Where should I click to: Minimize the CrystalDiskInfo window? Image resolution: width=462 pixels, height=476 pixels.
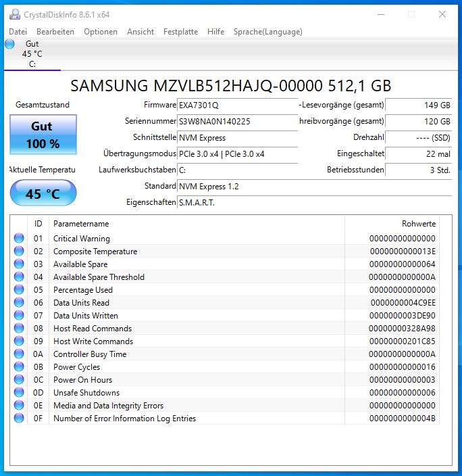click(381, 14)
